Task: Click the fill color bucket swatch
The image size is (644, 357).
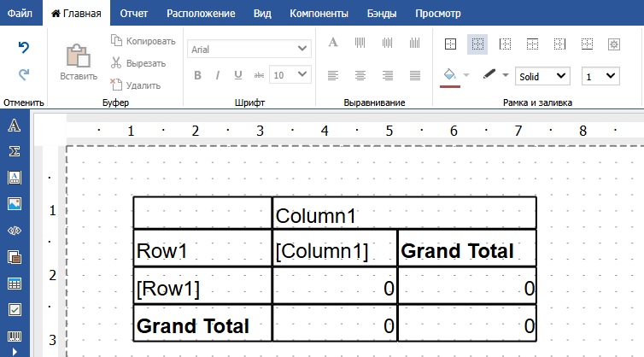Action: (449, 76)
